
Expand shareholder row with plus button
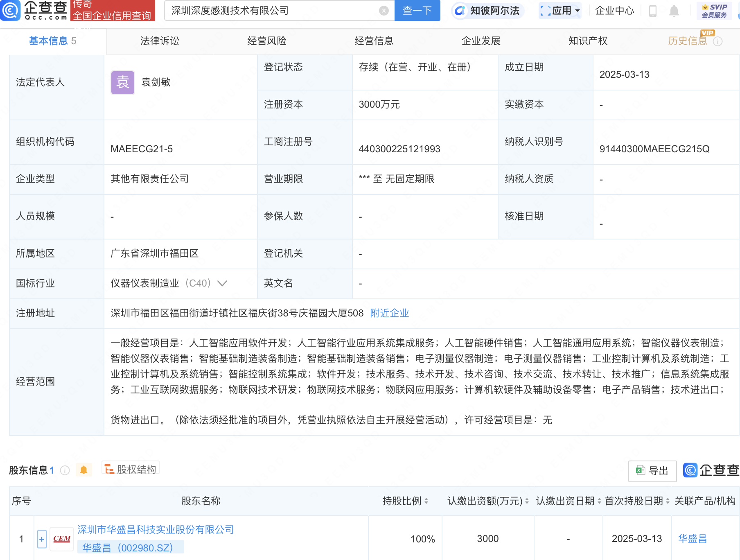tap(42, 539)
